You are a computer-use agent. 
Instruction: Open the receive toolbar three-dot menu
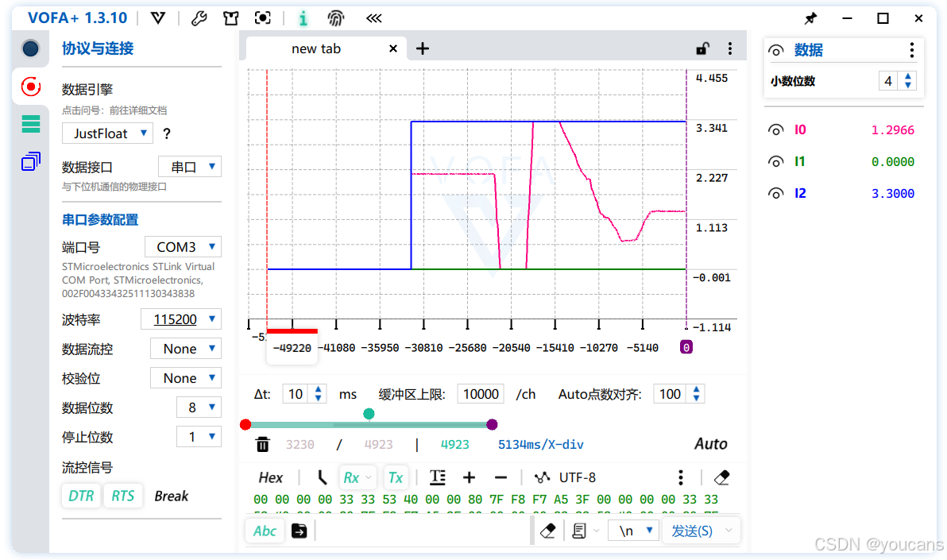coord(681,478)
